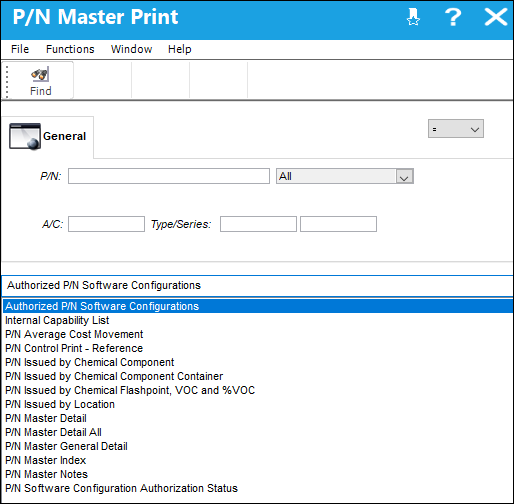
Task: Click the first Type/Series input field
Action: click(258, 224)
